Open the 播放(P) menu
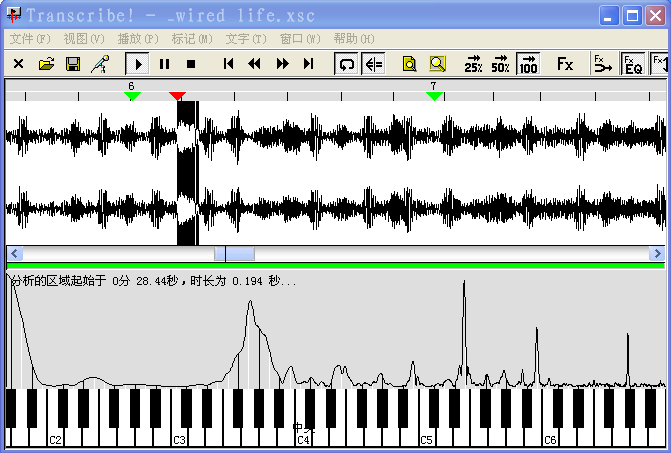The width and height of the screenshot is (671, 453). [x=138, y=39]
